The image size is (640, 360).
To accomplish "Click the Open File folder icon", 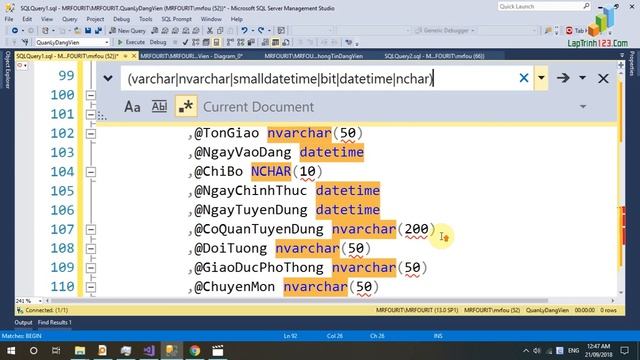I will [77, 31].
